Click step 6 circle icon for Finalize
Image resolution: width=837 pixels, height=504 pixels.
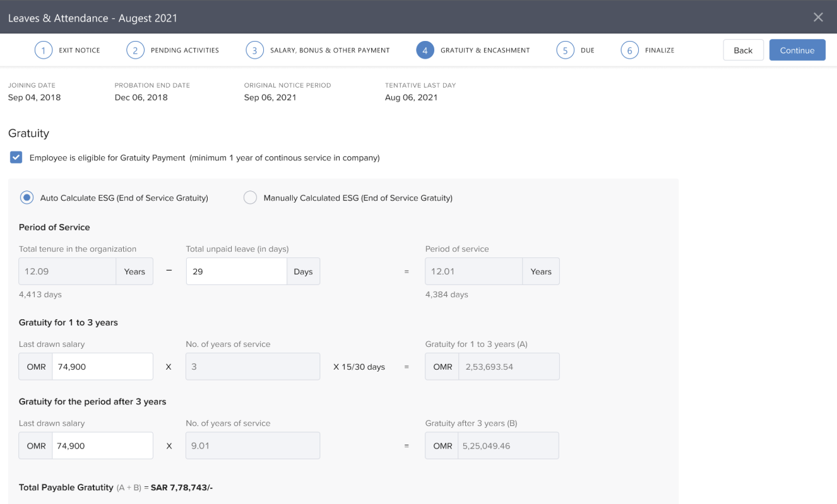tap(629, 50)
